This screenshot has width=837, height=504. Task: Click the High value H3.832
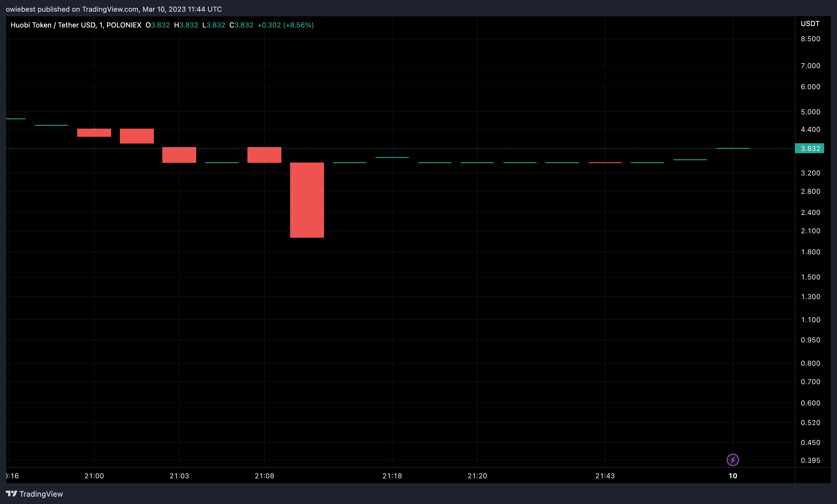pos(186,25)
